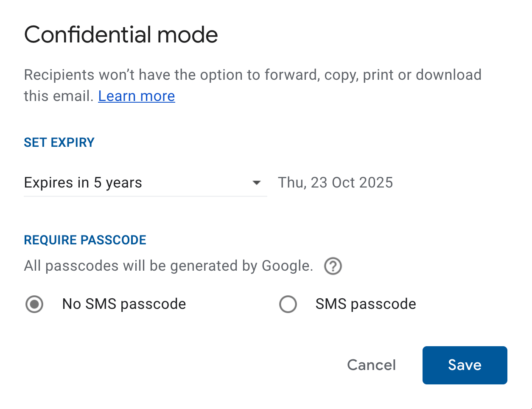Click the 'SET EXPIRY' section heading
The height and width of the screenshot is (409, 532).
(x=59, y=143)
